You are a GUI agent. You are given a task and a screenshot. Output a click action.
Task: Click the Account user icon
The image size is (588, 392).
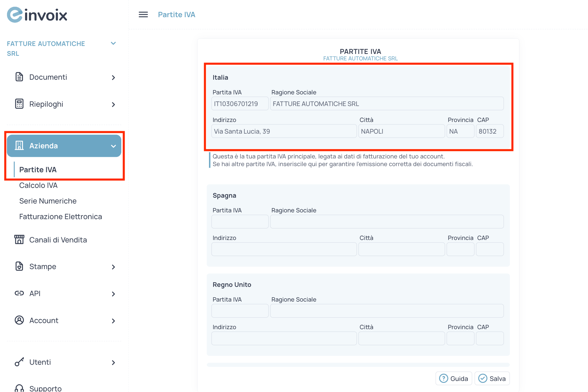(19, 320)
